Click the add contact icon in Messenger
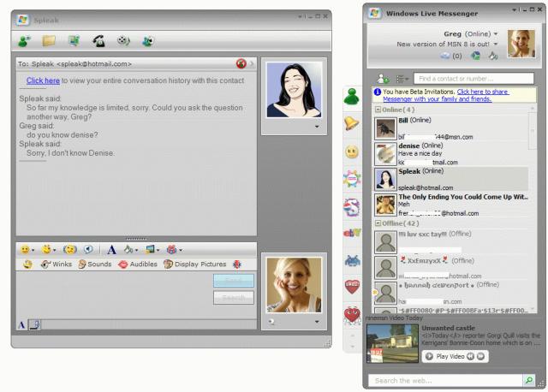 click(x=383, y=79)
